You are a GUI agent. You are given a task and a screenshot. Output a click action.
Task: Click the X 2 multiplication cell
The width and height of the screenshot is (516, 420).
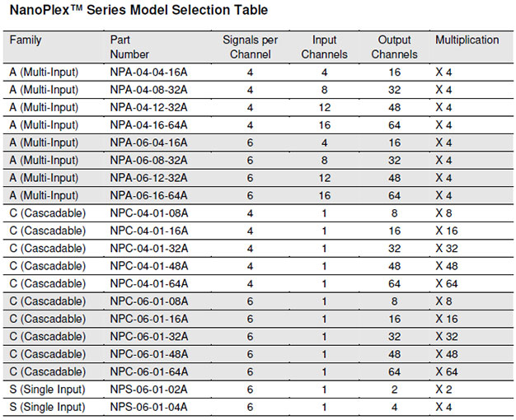pyautogui.click(x=443, y=389)
